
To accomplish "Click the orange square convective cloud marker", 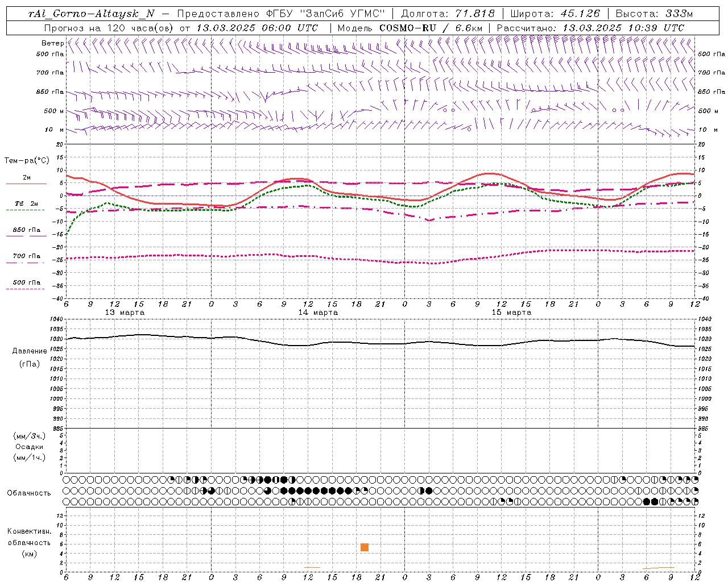I will click(365, 547).
